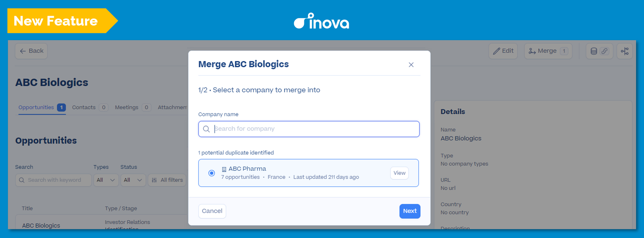View the ABC Pharma company
The image size is (644, 238).
pyautogui.click(x=399, y=173)
